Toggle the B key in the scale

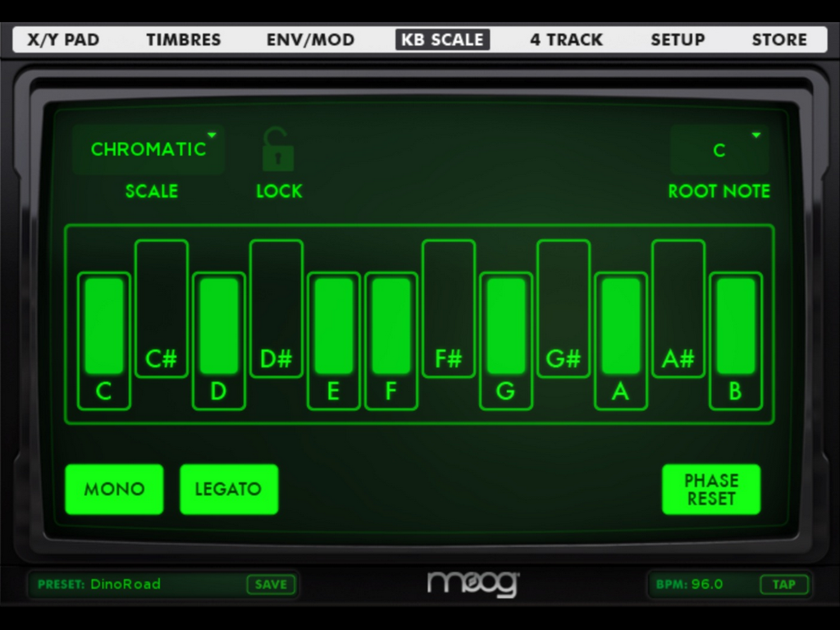point(736,341)
